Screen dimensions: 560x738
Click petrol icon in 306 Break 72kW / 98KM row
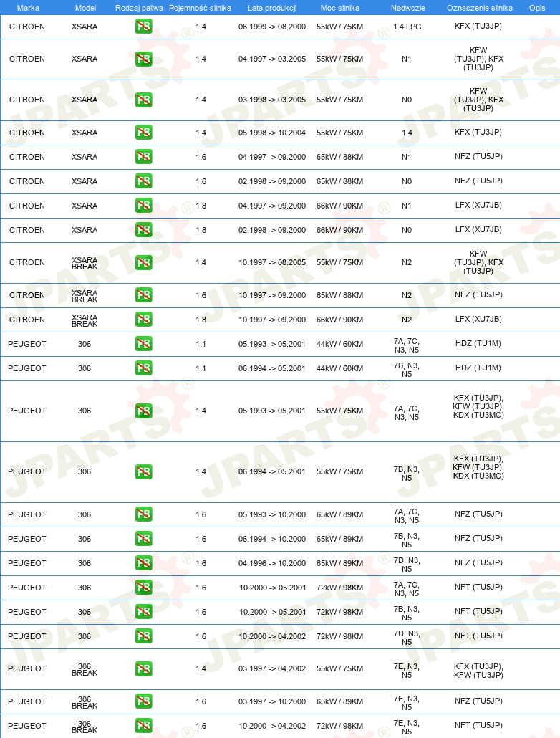(x=143, y=726)
